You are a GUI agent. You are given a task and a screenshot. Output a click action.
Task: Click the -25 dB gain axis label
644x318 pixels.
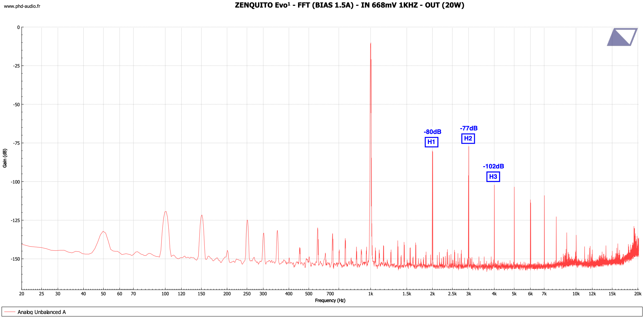(x=16, y=66)
